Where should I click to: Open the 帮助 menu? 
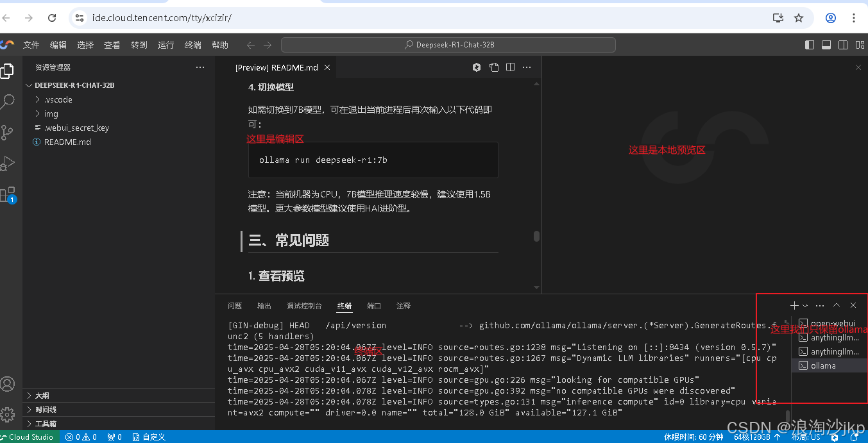220,45
